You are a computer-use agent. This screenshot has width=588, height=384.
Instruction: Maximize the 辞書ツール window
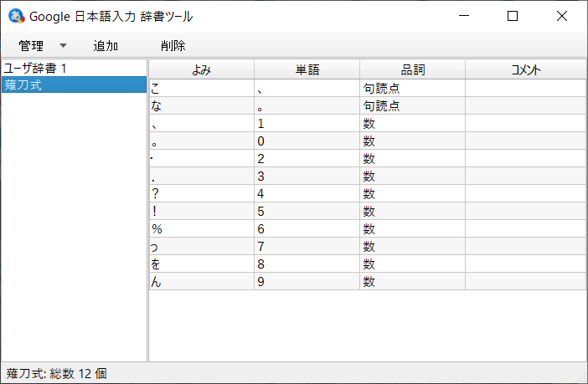pos(513,16)
